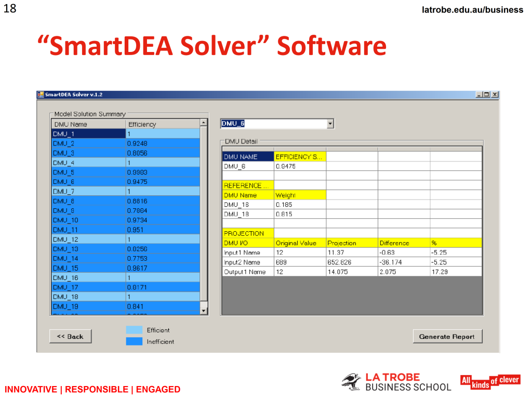Click the Efficiency column header
This screenshot has width=532, height=399.
pos(163,124)
